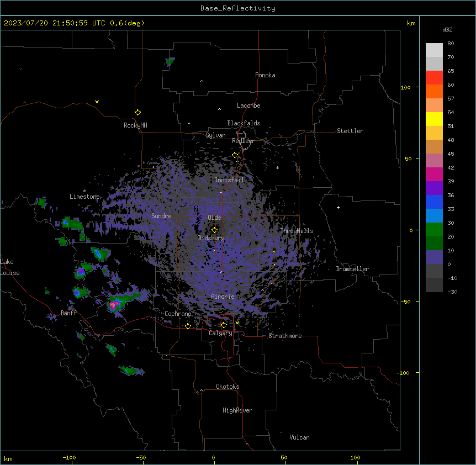Click the HighRiver town label
The height and width of the screenshot is (465, 476).
[237, 410]
